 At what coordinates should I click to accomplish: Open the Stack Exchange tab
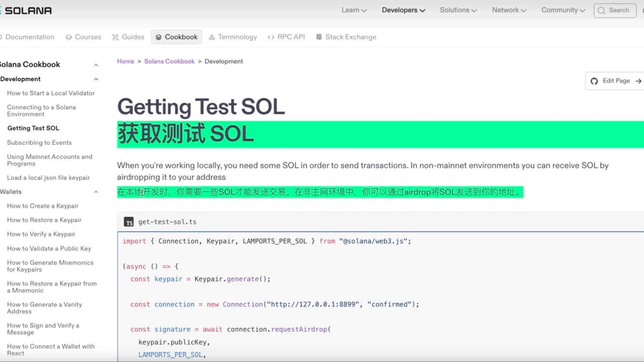346,37
